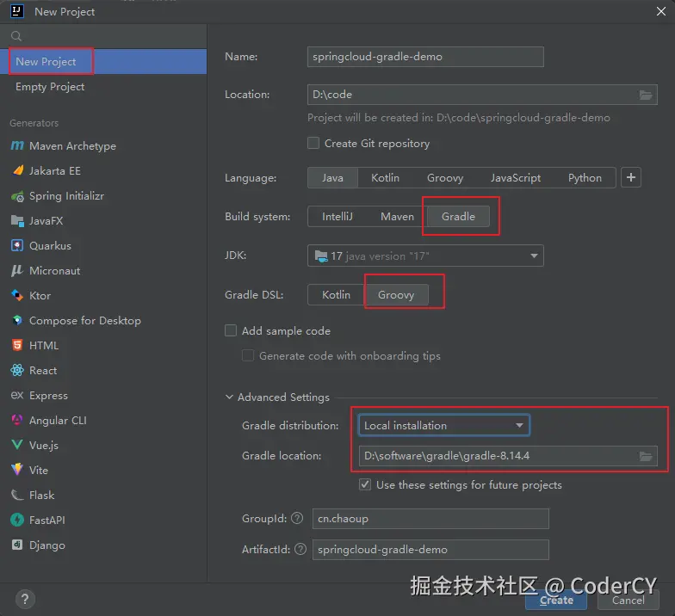
Task: Open Gradle distribution dropdown
Action: point(444,425)
